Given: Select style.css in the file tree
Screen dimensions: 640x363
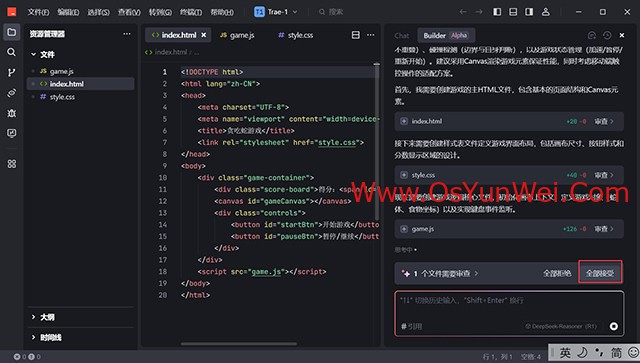Looking at the screenshot, I should tap(80, 97).
